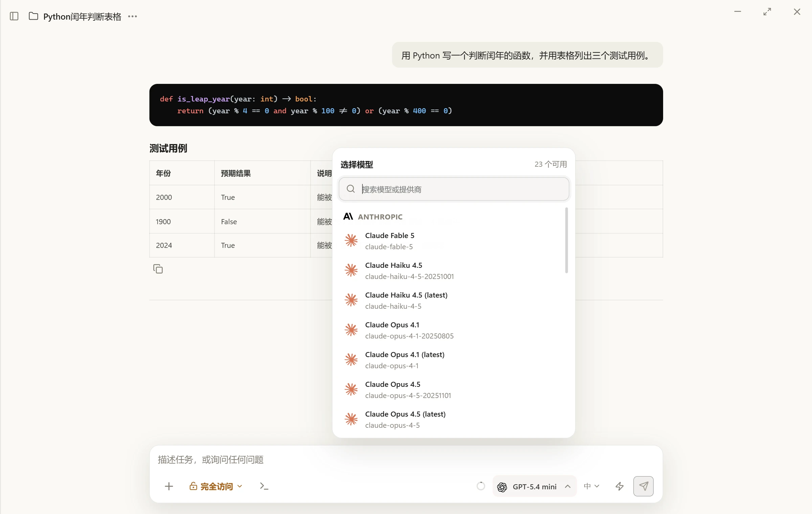Open the terminal prompt icon
Screen dimensions: 812x514
(264, 486)
